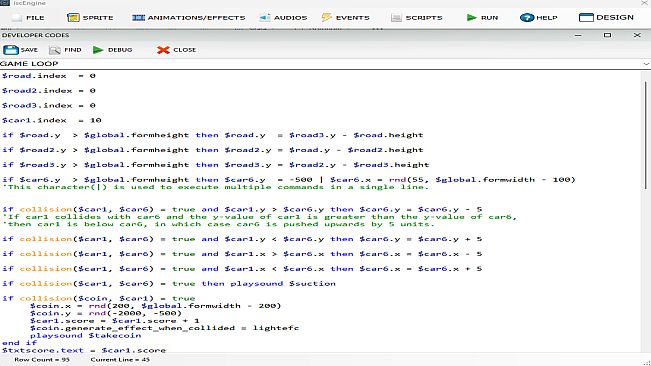Click the green DEBUG arrow icon

click(x=98, y=50)
